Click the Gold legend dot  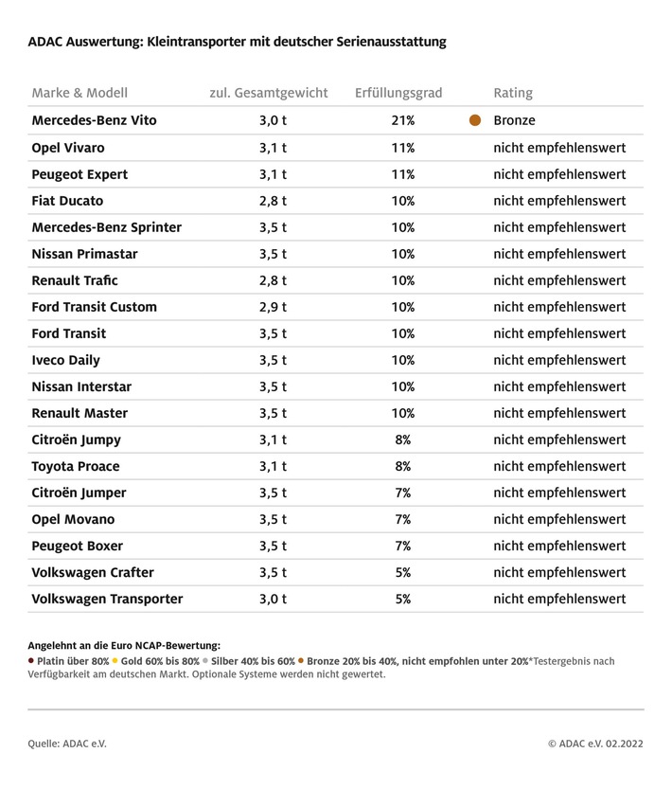(x=115, y=661)
